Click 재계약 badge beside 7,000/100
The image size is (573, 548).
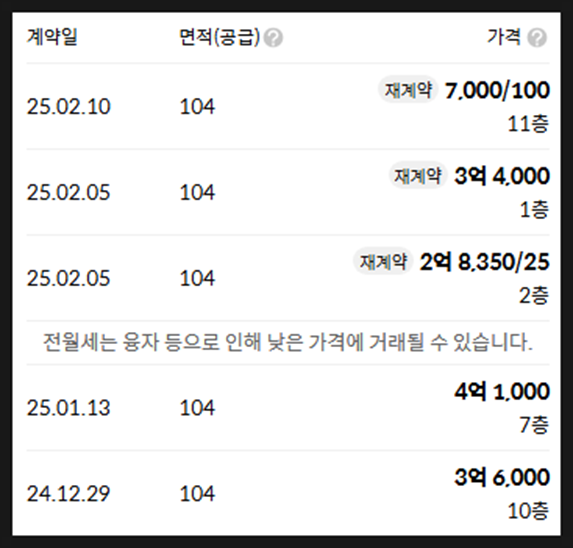408,90
